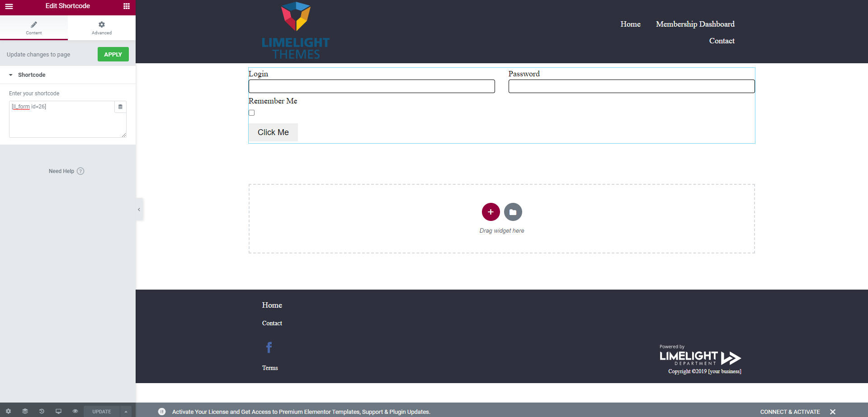Viewport: 868px width, 417px height.
Task: Open the Navigator layers icon
Action: tap(25, 411)
